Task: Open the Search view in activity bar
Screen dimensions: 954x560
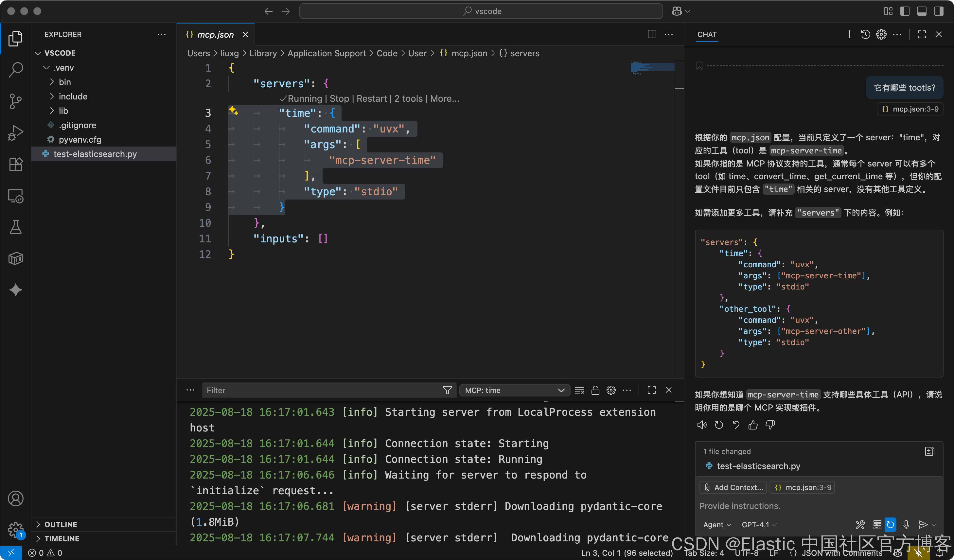Action: [15, 70]
